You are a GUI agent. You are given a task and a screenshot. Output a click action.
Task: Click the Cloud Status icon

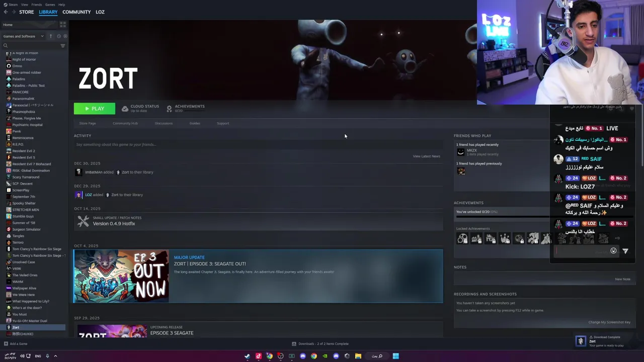(x=125, y=109)
